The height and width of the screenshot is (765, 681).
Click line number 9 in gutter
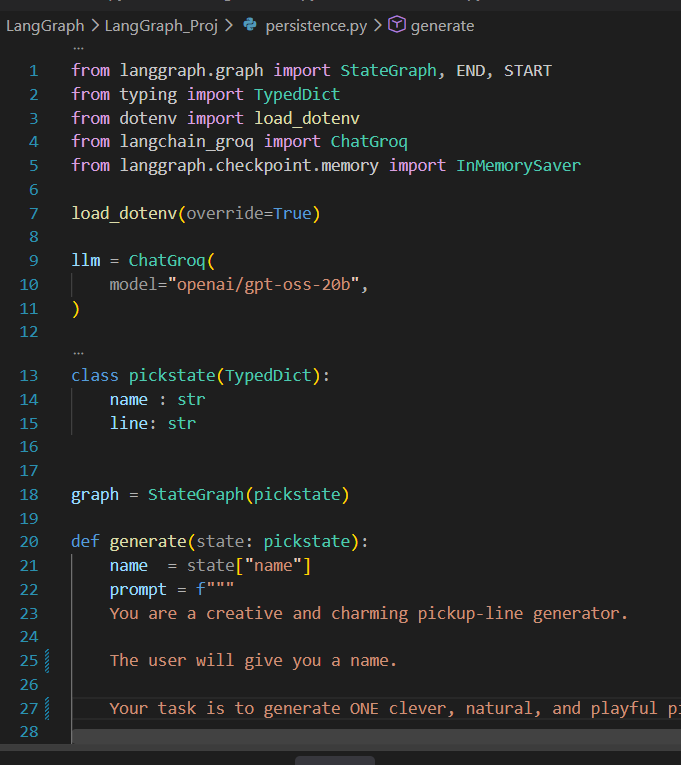click(x=34, y=261)
